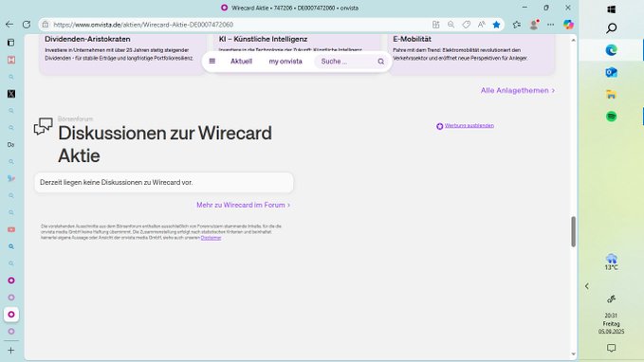
Task: Toggle the blue favorite star
Action: pyautogui.click(x=497, y=25)
